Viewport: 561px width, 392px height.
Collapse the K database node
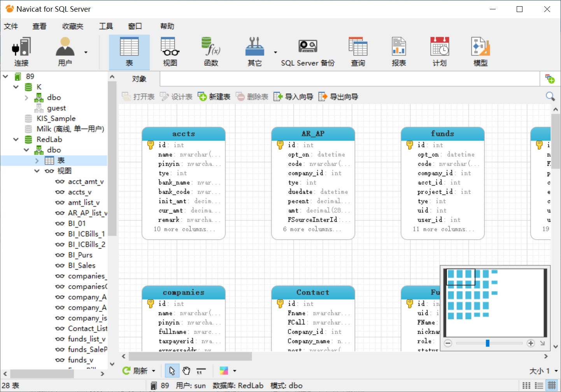tap(16, 87)
